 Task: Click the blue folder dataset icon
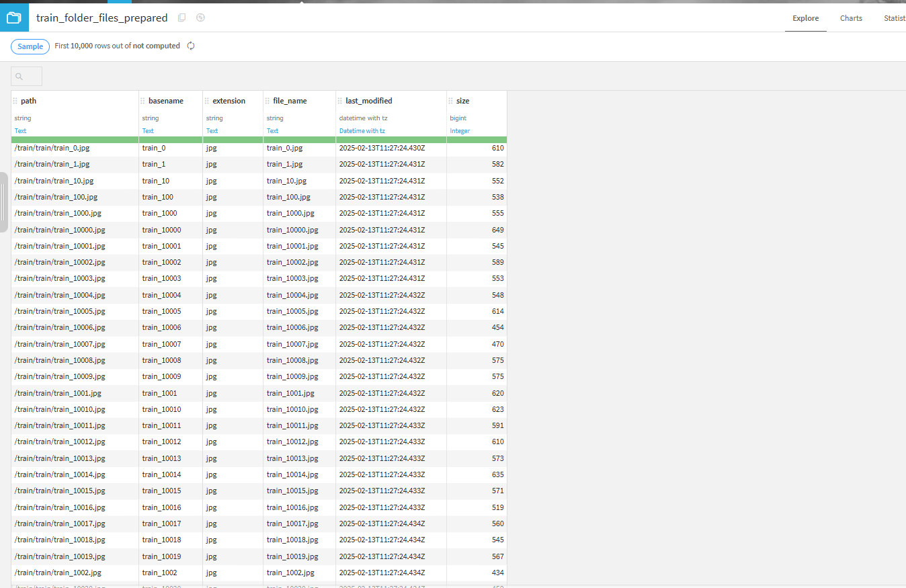tap(14, 17)
